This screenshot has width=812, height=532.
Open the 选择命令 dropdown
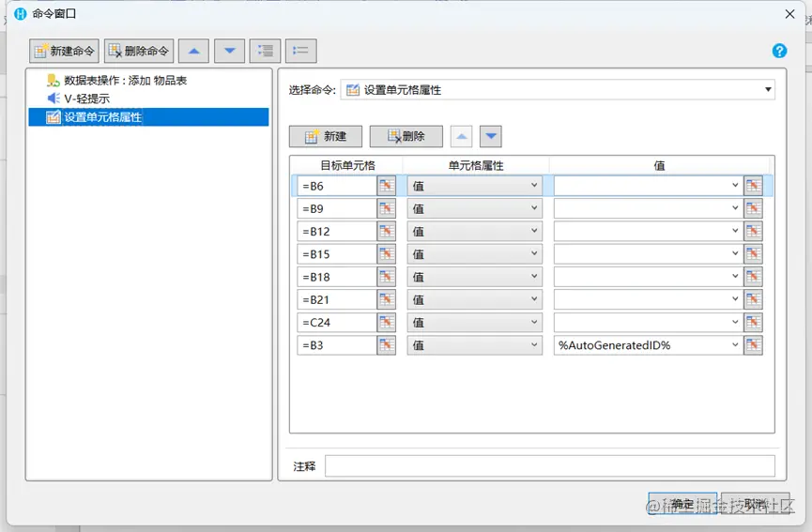tap(558, 89)
